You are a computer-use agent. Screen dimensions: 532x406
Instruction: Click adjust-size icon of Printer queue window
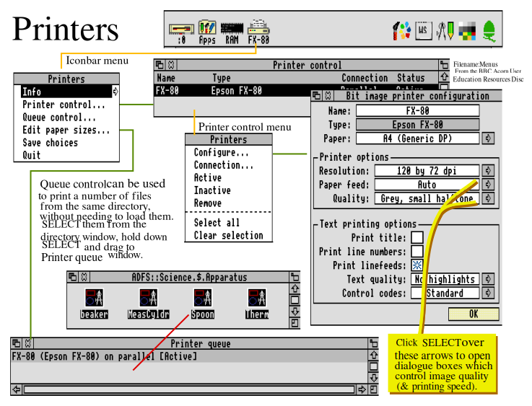click(x=373, y=389)
